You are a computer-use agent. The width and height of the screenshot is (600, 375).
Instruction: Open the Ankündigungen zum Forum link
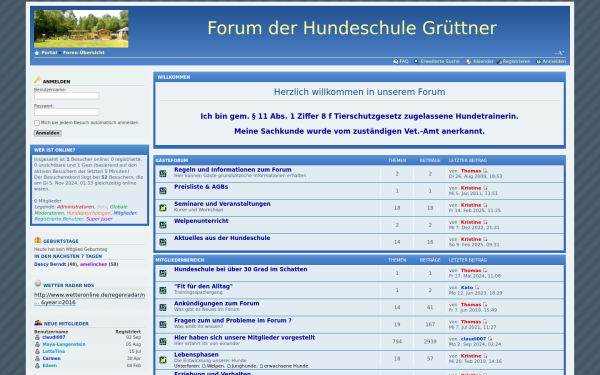(x=217, y=303)
